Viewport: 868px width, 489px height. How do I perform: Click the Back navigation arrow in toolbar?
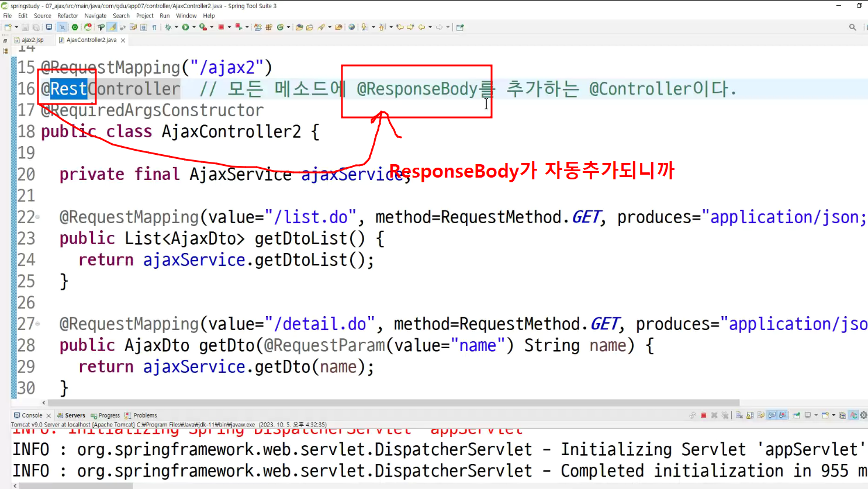tap(421, 27)
